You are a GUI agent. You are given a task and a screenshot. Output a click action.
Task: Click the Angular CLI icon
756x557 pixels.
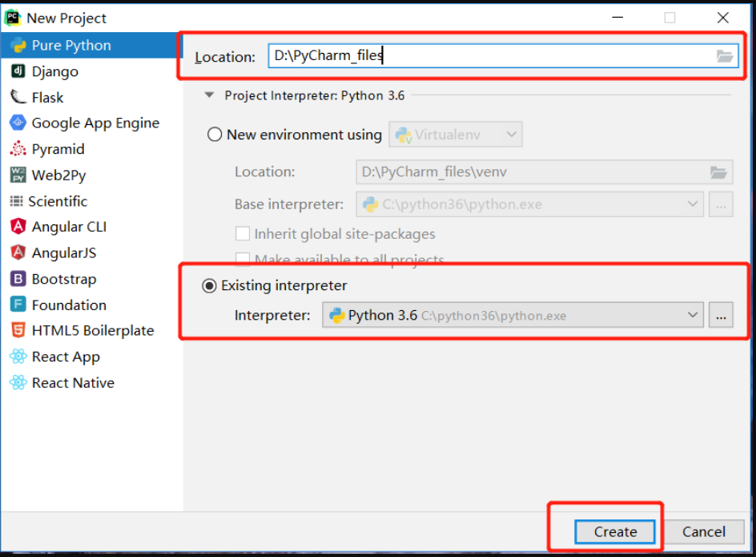18,226
